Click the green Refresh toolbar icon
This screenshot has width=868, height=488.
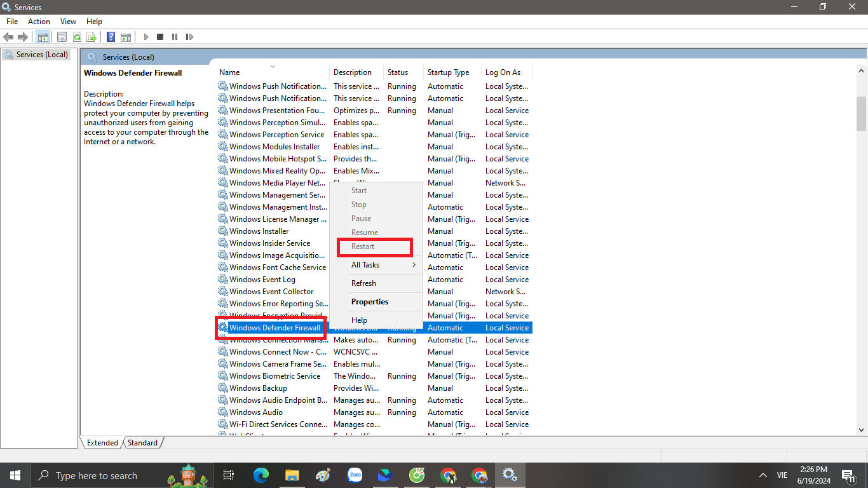(x=77, y=37)
